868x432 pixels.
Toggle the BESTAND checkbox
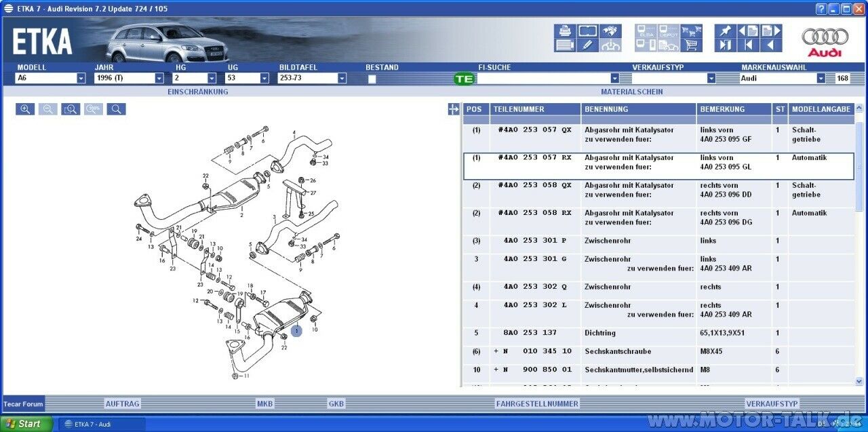372,79
